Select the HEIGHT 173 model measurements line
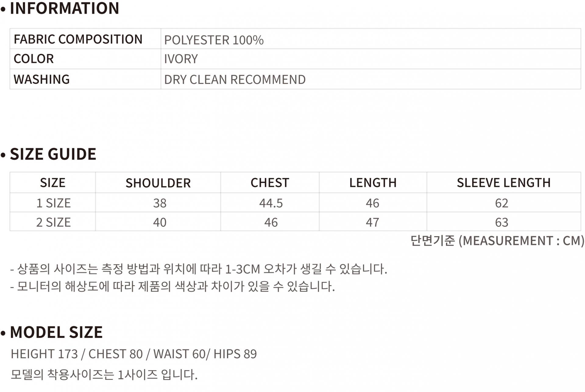The height and width of the screenshot is (392, 585). pyautogui.click(x=133, y=354)
